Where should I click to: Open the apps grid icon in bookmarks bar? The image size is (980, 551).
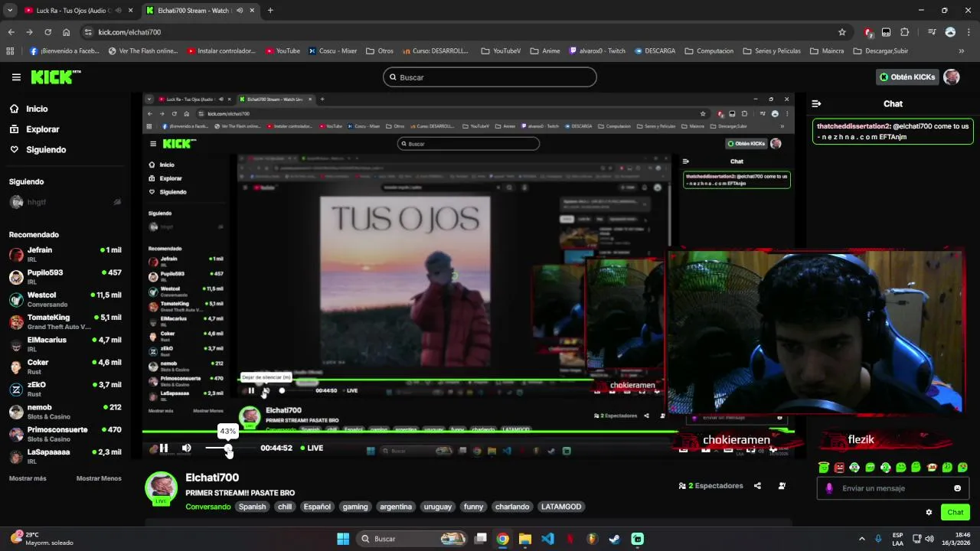pyautogui.click(x=10, y=51)
